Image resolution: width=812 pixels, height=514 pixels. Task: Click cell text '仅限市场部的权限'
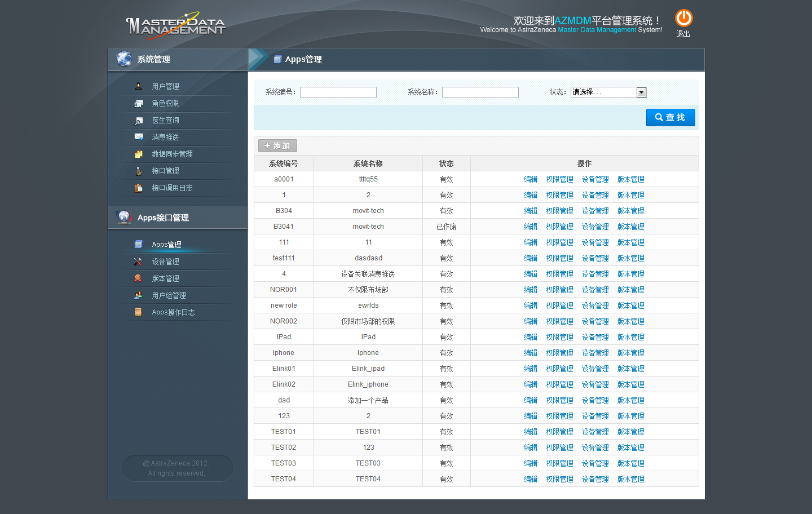(368, 321)
